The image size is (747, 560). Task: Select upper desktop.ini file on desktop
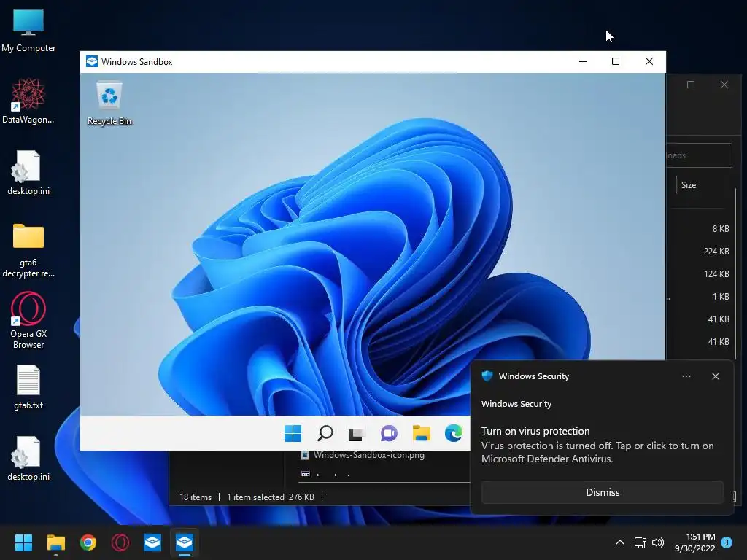pos(28,172)
